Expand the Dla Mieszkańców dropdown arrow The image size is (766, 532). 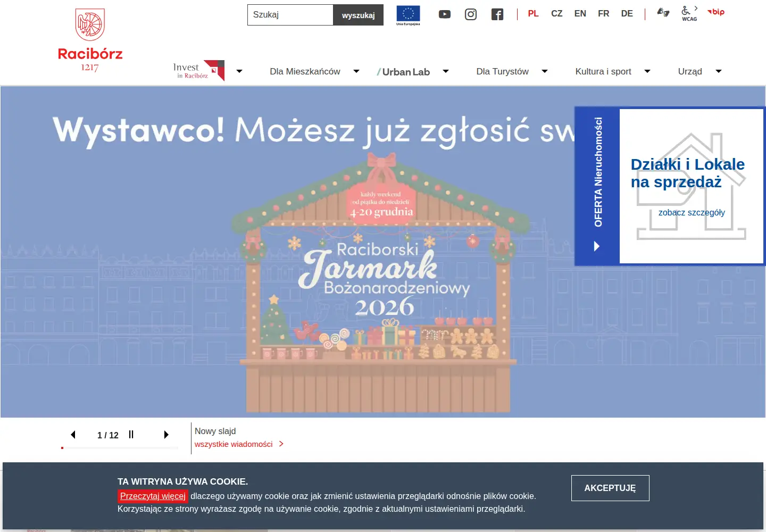356,71
